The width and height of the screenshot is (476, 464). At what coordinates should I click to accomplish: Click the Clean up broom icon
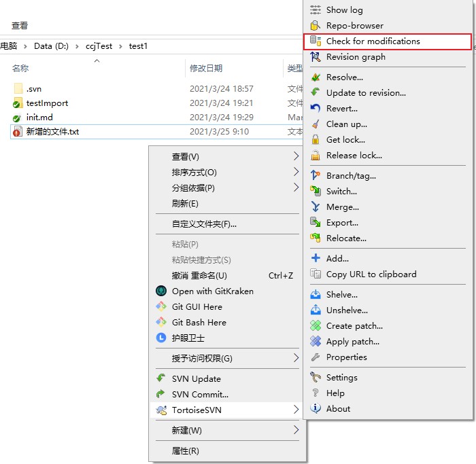point(316,124)
